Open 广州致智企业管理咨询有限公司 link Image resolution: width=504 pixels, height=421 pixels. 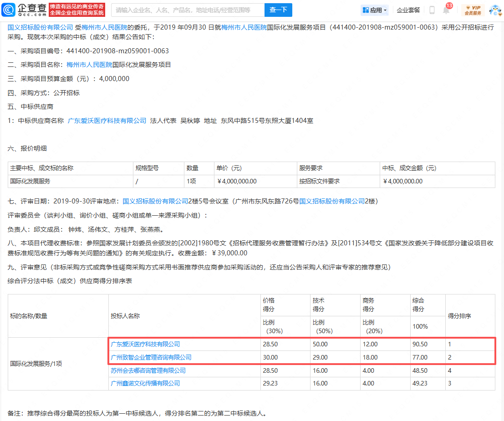click(x=151, y=357)
